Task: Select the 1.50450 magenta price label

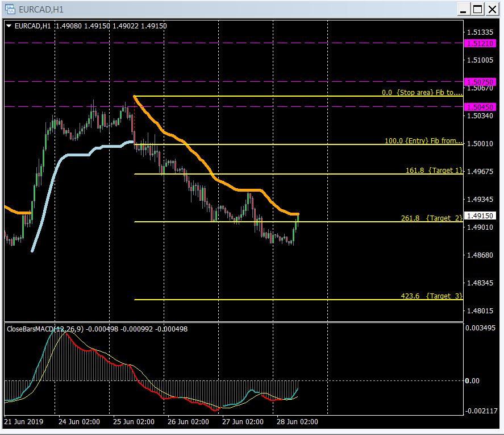Action: click(x=480, y=107)
